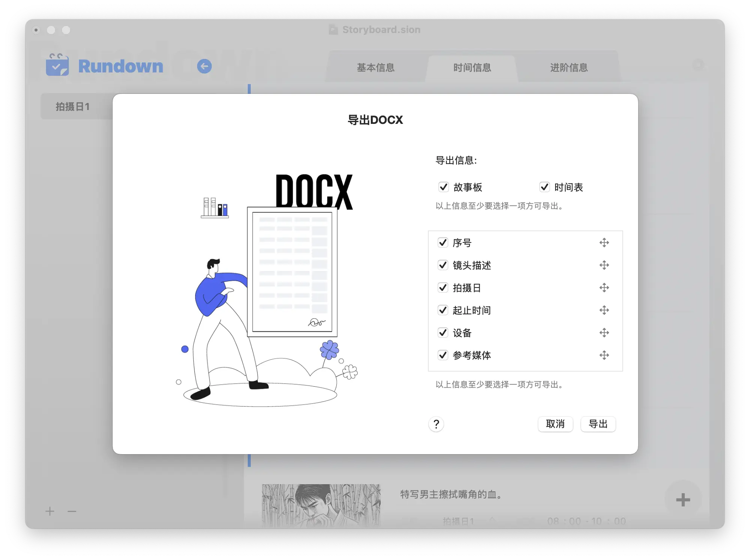The height and width of the screenshot is (560, 750).
Task: Click the Rundown app logo icon
Action: (57, 66)
